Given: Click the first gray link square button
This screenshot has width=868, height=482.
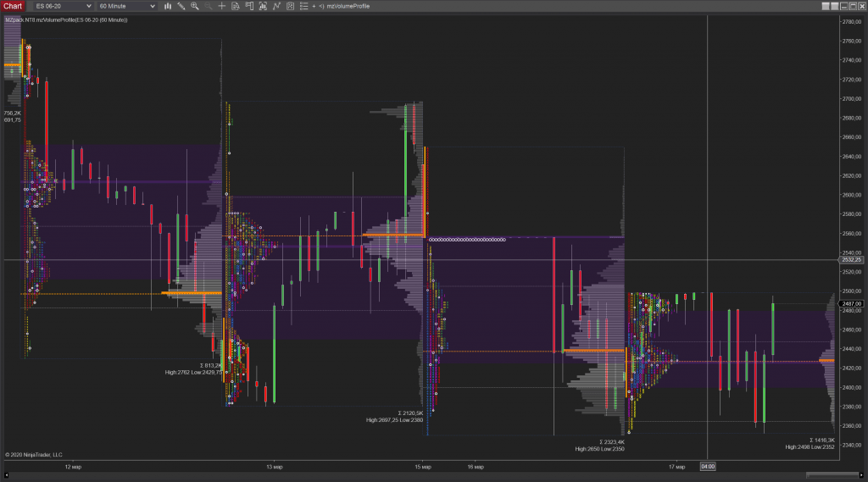Looking at the screenshot, I should tap(826, 6).
